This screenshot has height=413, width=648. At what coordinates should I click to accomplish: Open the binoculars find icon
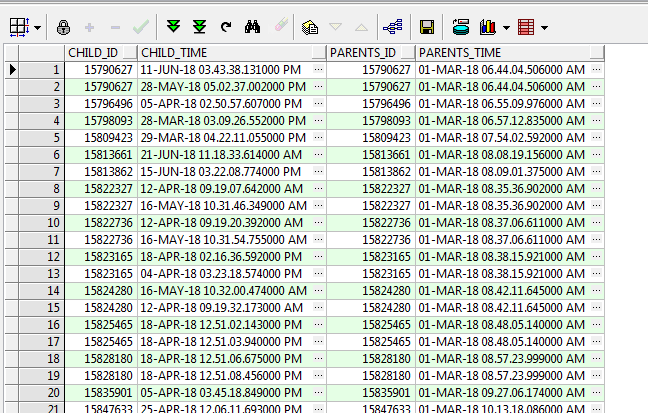252,27
